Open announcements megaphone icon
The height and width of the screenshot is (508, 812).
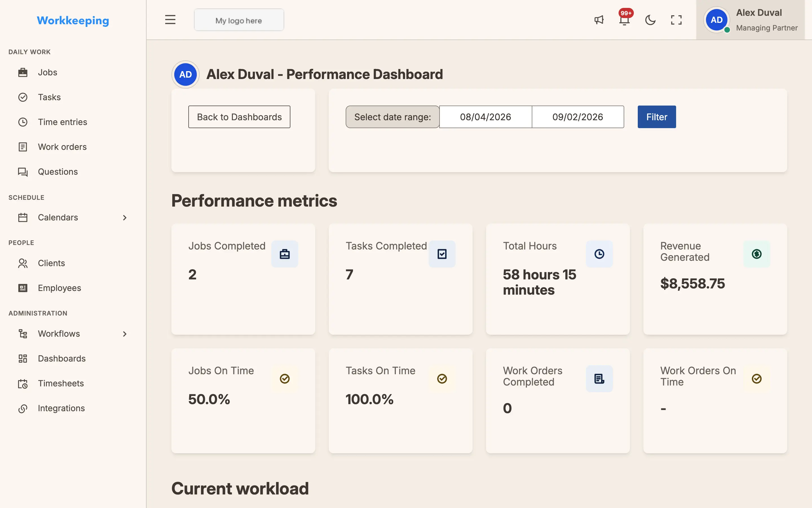(x=599, y=20)
